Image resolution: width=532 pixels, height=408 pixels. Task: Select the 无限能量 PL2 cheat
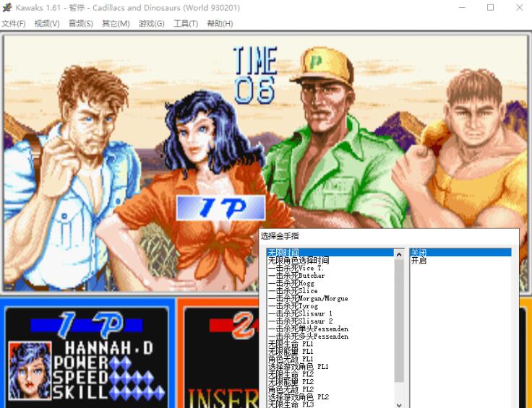pos(330,381)
